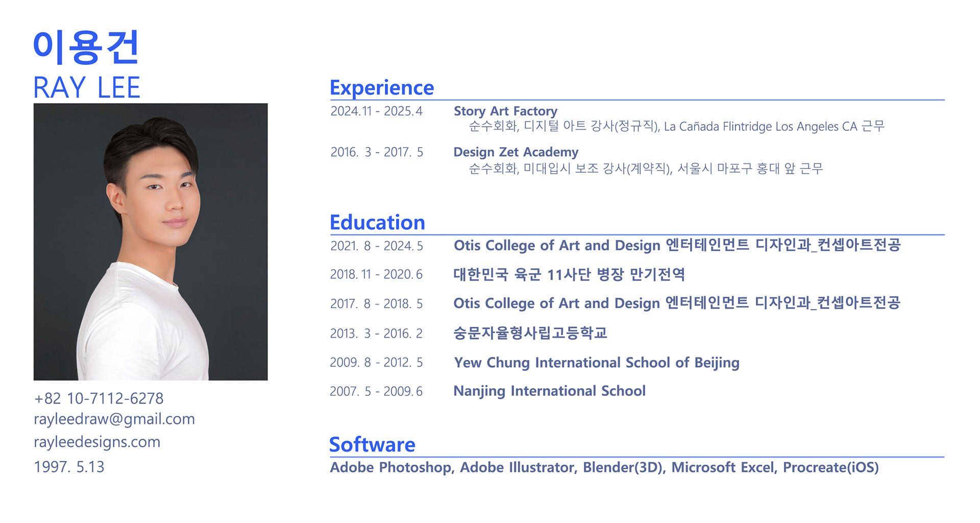The width and height of the screenshot is (980, 523).
Task: Click the date range 2017. 8 - 2018. 5
Action: point(376,304)
